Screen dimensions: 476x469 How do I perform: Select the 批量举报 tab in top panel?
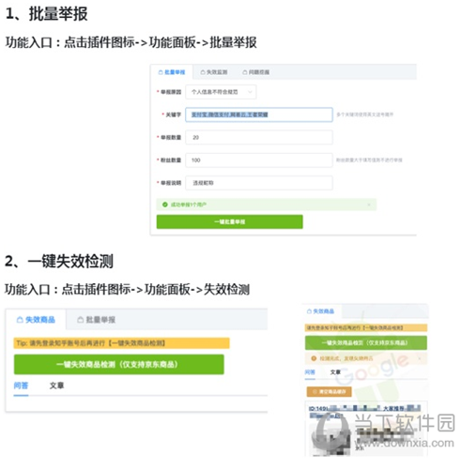[172, 72]
